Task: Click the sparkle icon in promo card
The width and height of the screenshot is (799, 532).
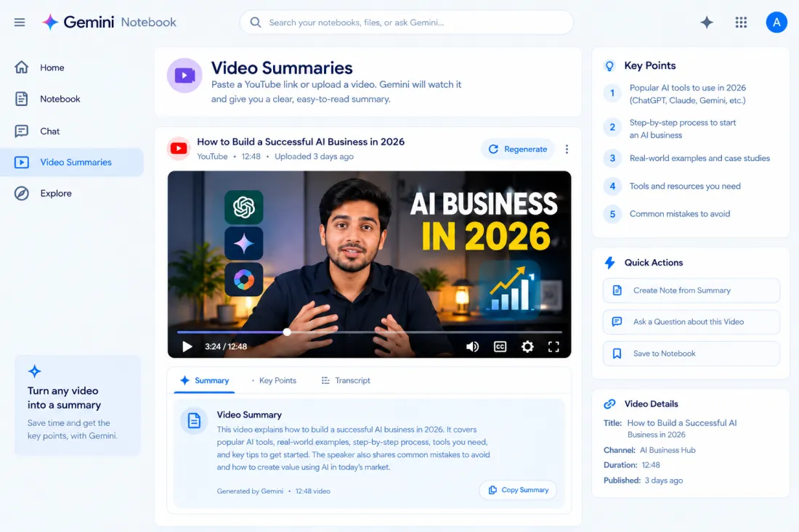Action: [x=35, y=371]
